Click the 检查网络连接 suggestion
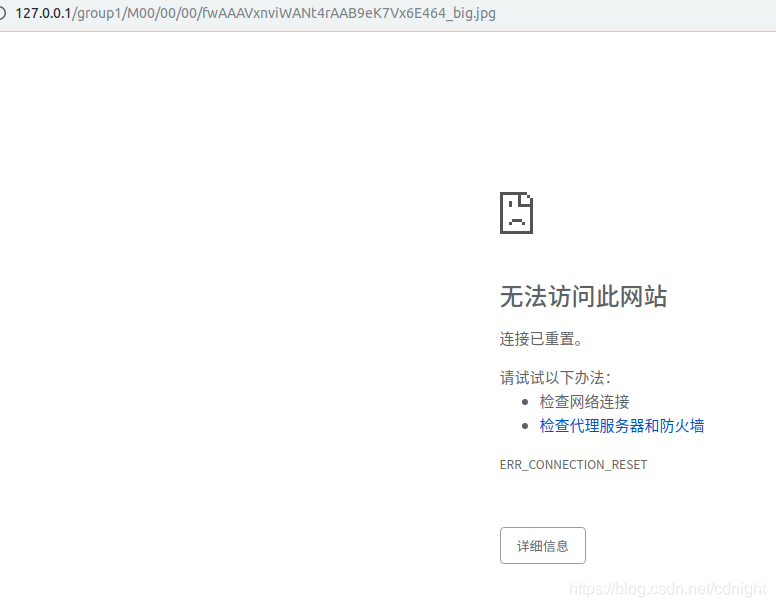 click(x=584, y=402)
